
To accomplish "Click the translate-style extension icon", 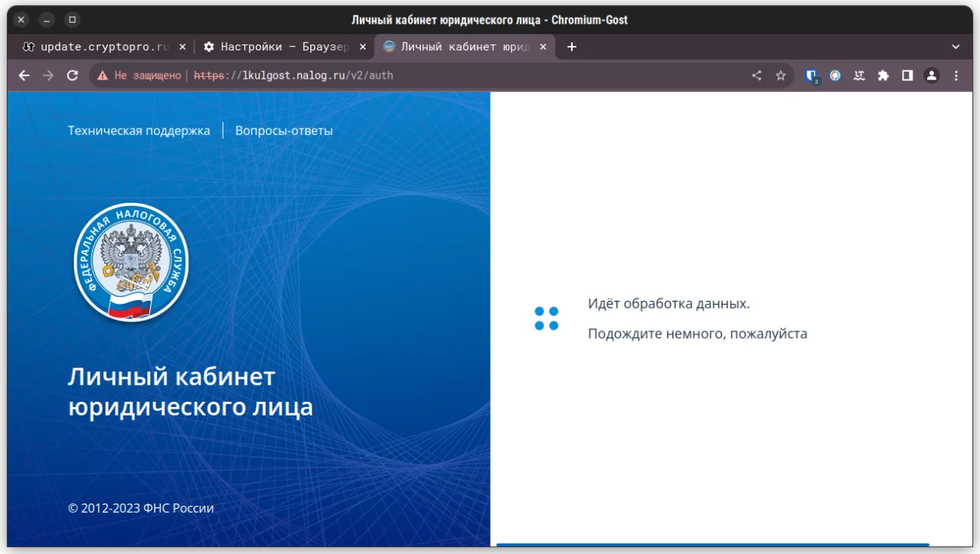I will (859, 76).
